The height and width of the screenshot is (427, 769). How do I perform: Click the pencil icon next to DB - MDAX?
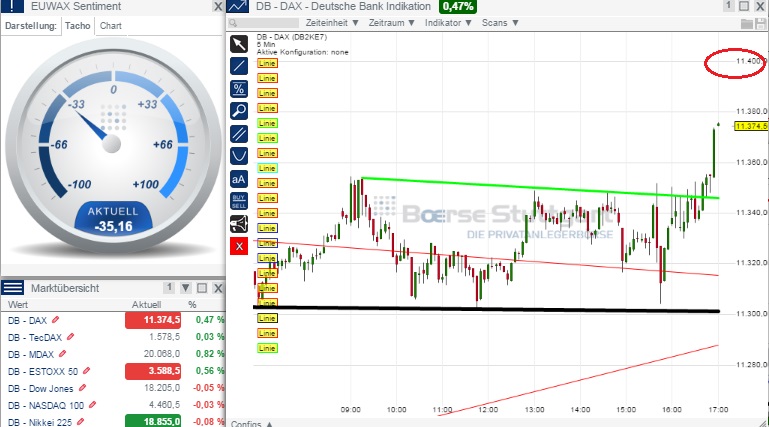click(62, 353)
